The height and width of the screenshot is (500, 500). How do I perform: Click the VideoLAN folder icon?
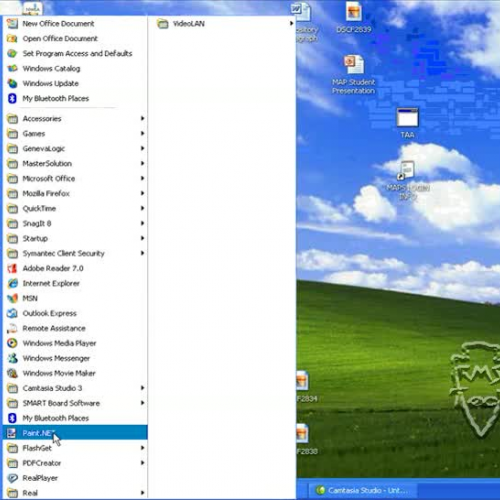pyautogui.click(x=163, y=24)
